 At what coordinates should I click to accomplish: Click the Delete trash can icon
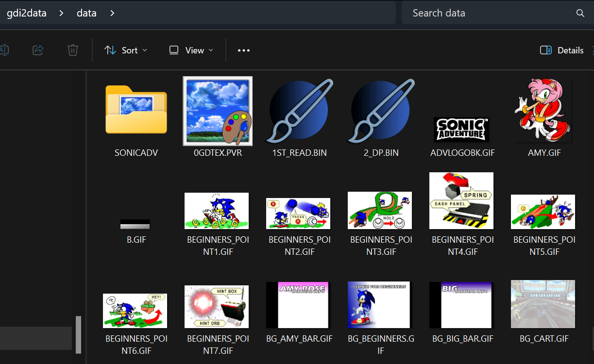tap(72, 50)
